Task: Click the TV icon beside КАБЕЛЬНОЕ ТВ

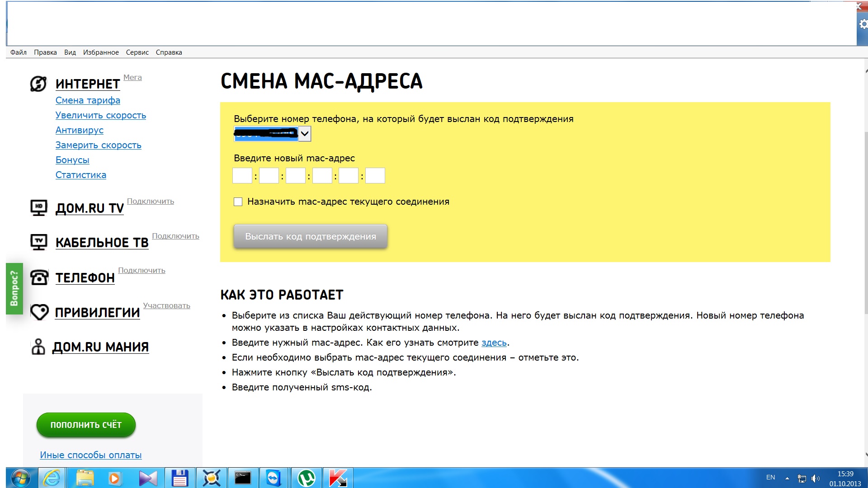Action: tap(39, 242)
